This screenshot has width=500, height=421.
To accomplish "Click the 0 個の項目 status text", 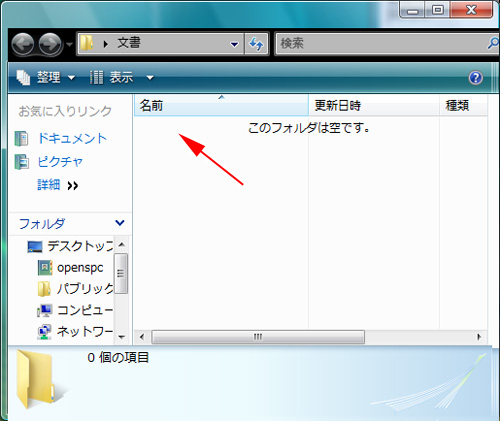I will click(118, 358).
